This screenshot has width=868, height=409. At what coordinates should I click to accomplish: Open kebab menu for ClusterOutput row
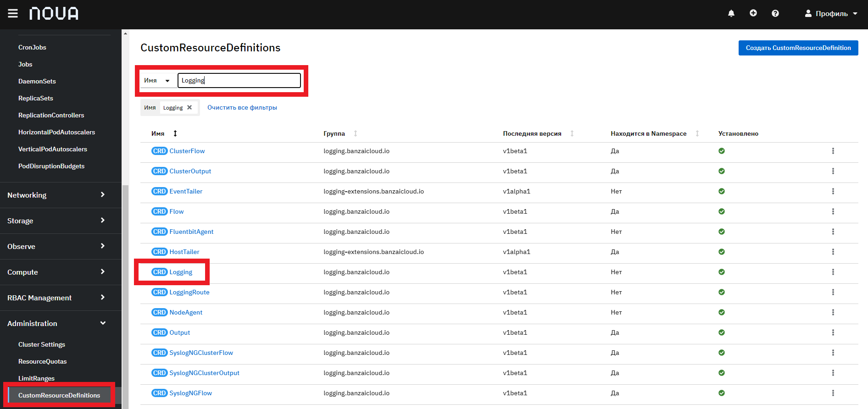[x=833, y=171]
